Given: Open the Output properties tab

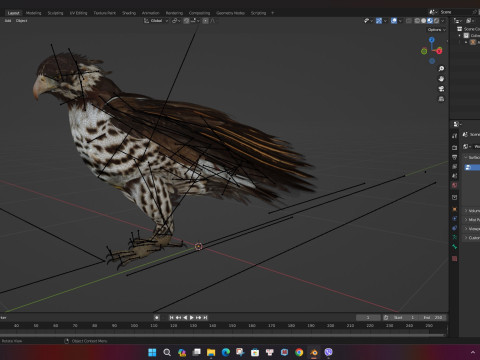Looking at the screenshot, I should 454,157.
